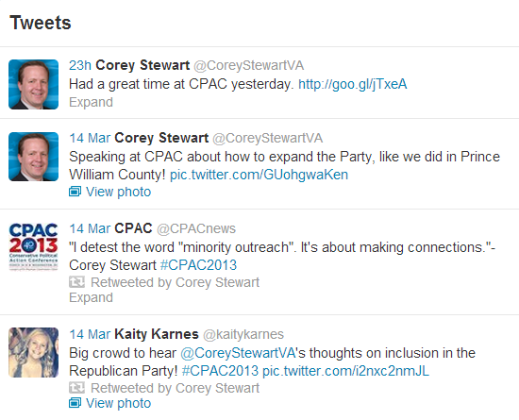Click Corey Stewart's avatar on the 14 Mar tweet

tap(33, 157)
